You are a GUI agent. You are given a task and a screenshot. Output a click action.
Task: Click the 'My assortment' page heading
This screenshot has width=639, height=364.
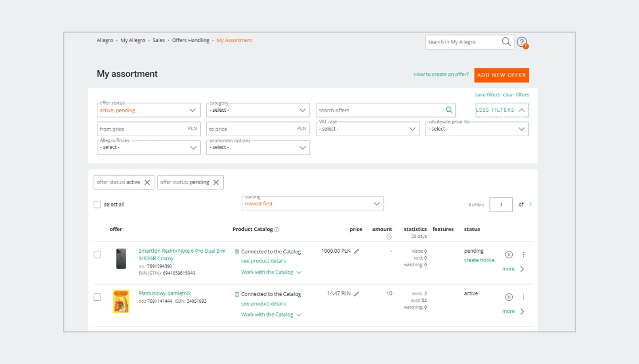point(127,74)
